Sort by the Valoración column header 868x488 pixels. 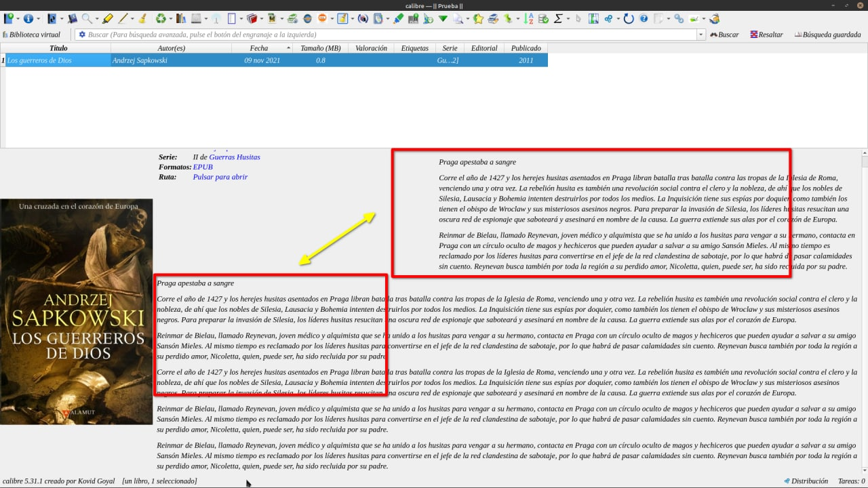pyautogui.click(x=372, y=48)
